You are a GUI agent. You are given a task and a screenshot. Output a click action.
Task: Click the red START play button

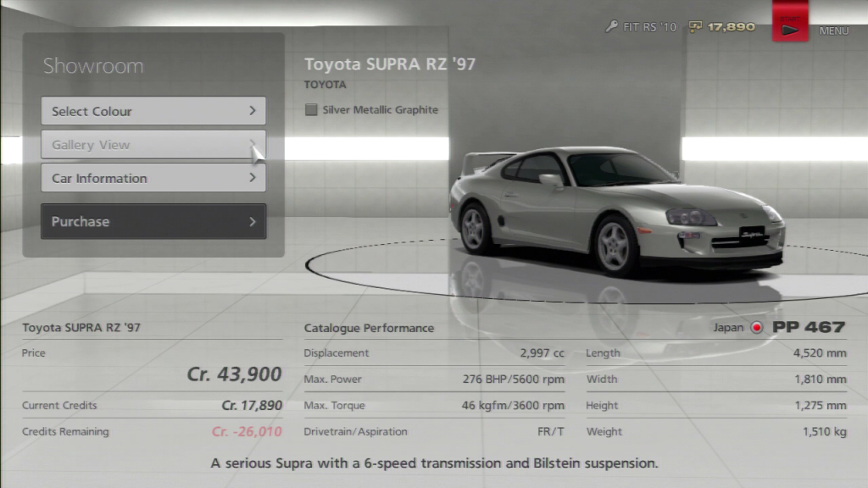pos(790,22)
